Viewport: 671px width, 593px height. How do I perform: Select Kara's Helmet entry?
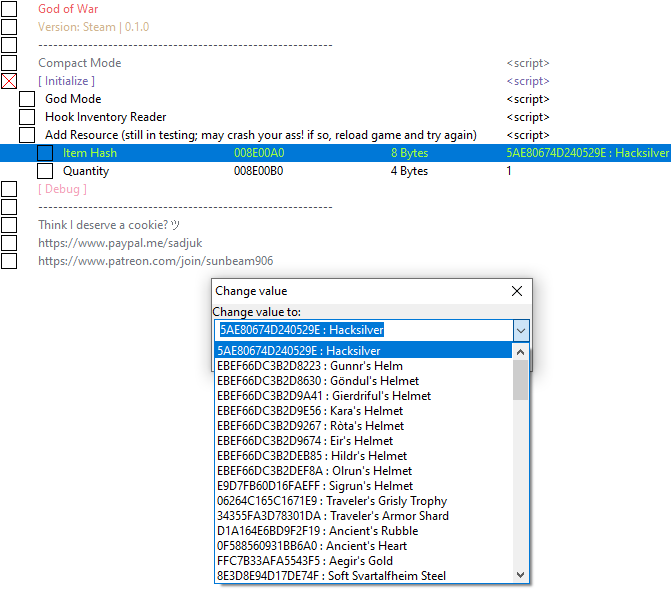coord(363,411)
